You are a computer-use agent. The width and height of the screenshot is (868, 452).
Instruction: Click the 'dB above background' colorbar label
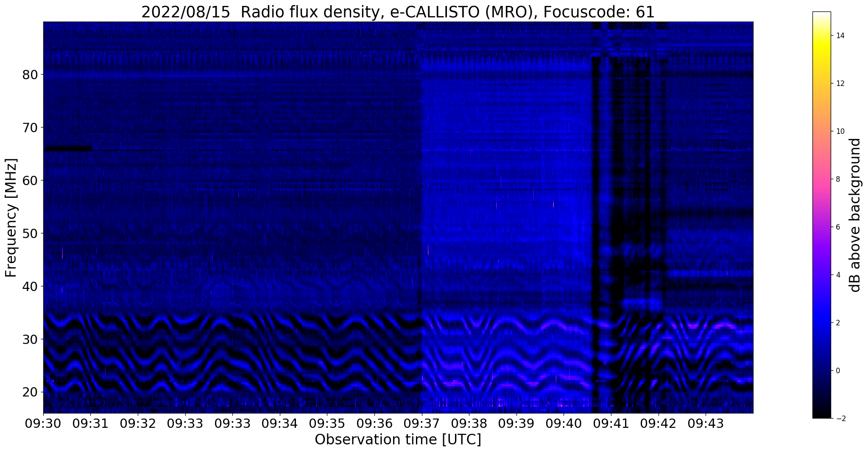click(x=855, y=215)
